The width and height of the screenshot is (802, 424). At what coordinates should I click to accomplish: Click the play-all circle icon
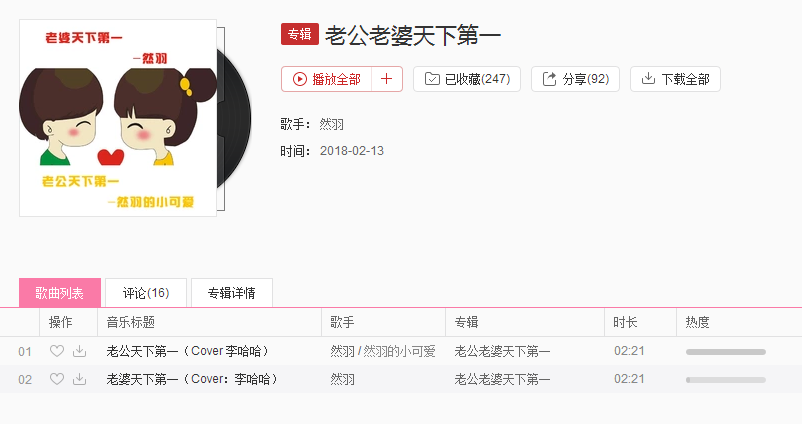coord(299,79)
